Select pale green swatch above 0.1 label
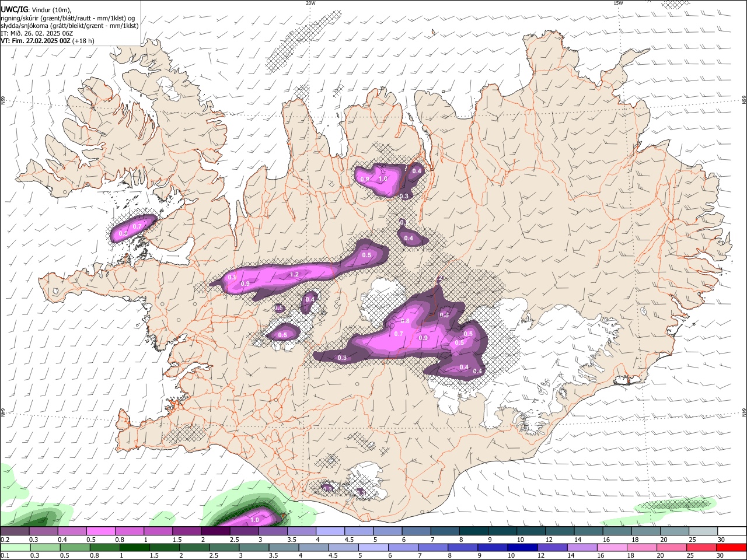Viewport: 747px width, 560px height. 15,547
